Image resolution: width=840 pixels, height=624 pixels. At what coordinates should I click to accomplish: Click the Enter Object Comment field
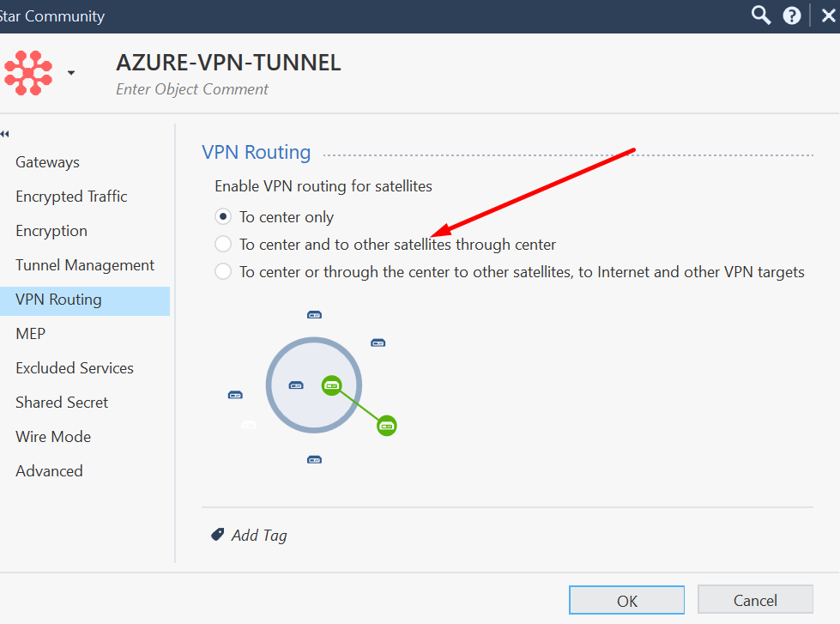[x=191, y=89]
